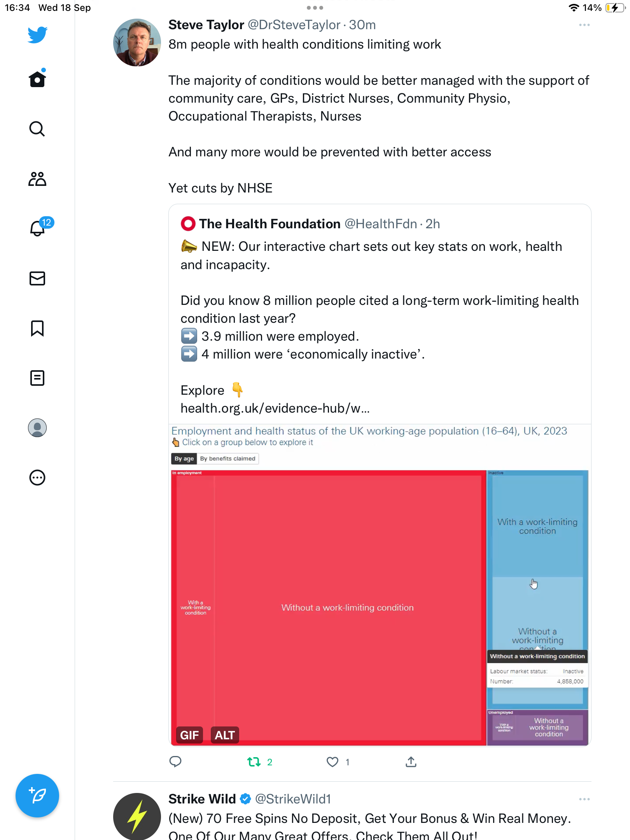Share Steve Taylor's tweet
Screen dimensions: 630x840
[x=411, y=762]
